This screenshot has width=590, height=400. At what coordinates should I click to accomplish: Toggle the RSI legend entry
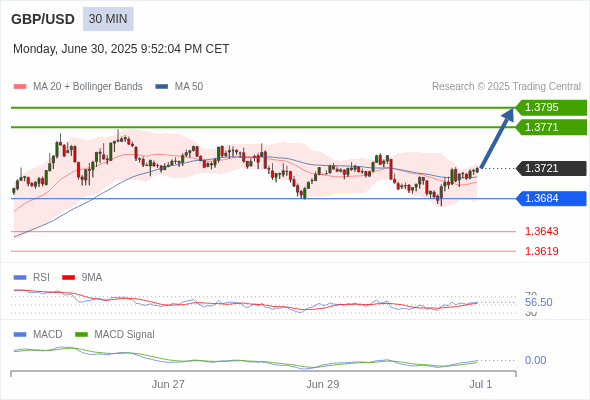coord(32,277)
